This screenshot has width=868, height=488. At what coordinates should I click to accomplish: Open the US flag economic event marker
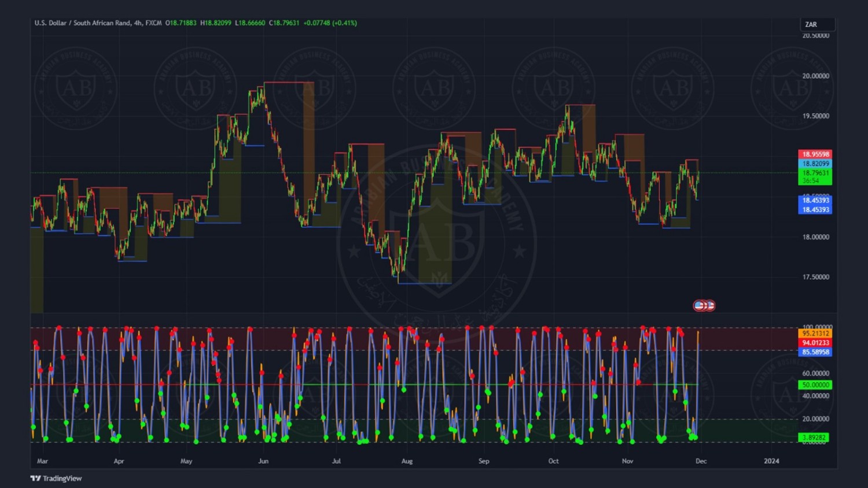coord(700,305)
